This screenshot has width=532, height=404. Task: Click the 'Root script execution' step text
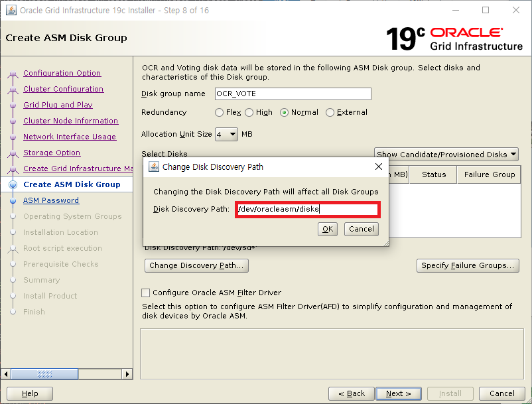(x=62, y=248)
